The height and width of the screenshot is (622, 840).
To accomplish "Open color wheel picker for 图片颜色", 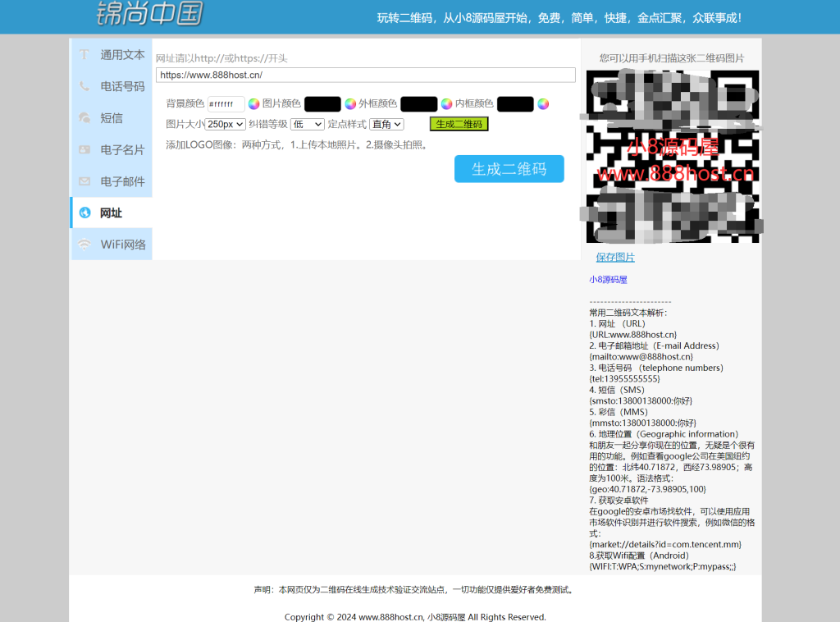I will pos(350,103).
